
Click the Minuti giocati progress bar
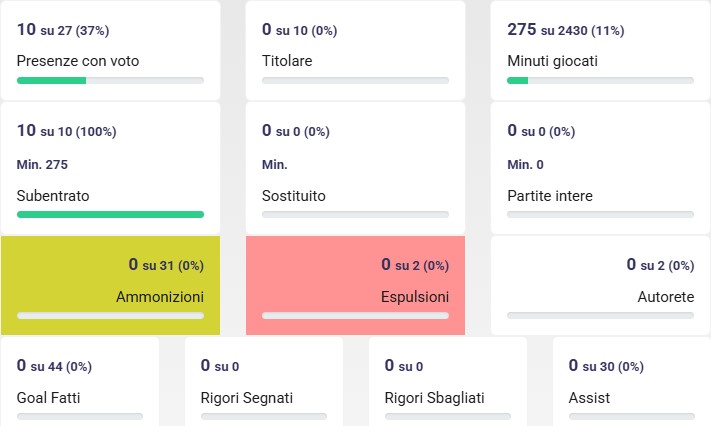(600, 80)
